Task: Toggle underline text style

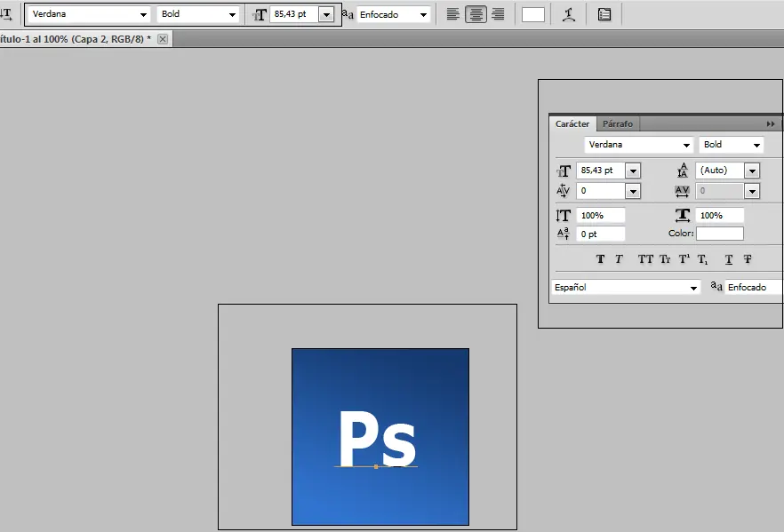Action: click(x=729, y=259)
